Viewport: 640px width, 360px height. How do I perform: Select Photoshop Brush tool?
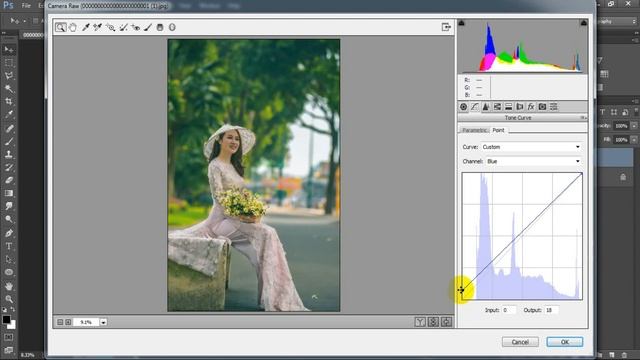pyautogui.click(x=9, y=142)
